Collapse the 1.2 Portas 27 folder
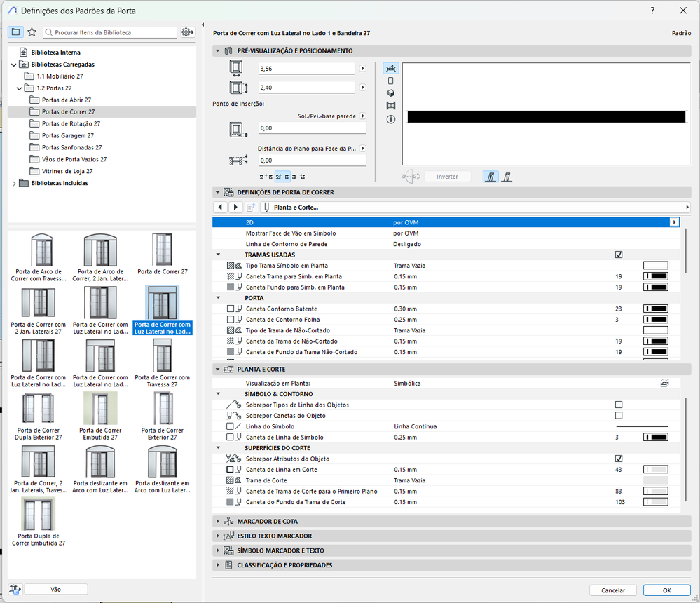The image size is (700, 603). click(x=19, y=88)
